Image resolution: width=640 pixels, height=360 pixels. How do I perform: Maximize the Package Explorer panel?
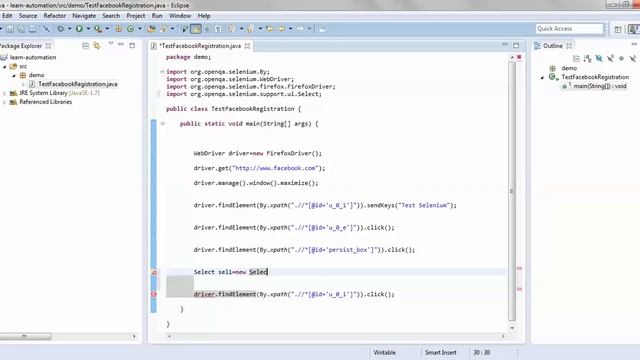tap(132, 45)
